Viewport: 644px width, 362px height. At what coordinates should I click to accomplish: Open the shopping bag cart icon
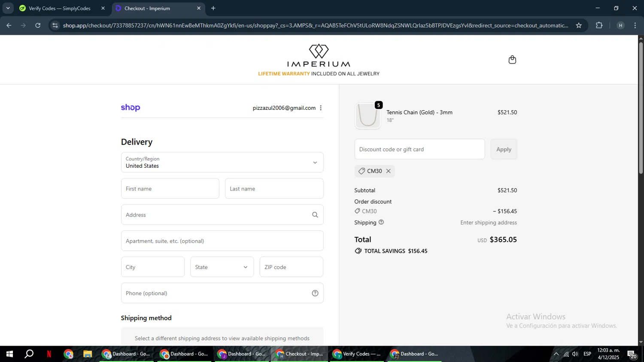coord(512,60)
